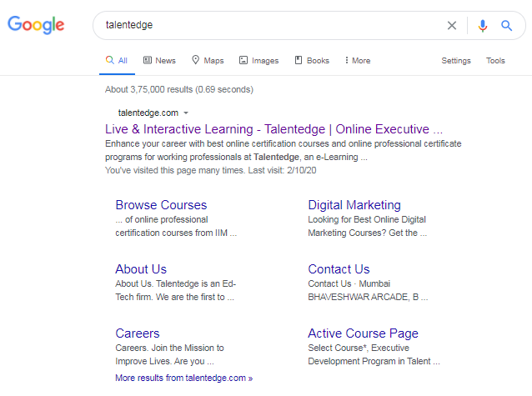Screen dimensions: 532x396
Task: Go to the Contact Us sitelink
Action: point(339,269)
